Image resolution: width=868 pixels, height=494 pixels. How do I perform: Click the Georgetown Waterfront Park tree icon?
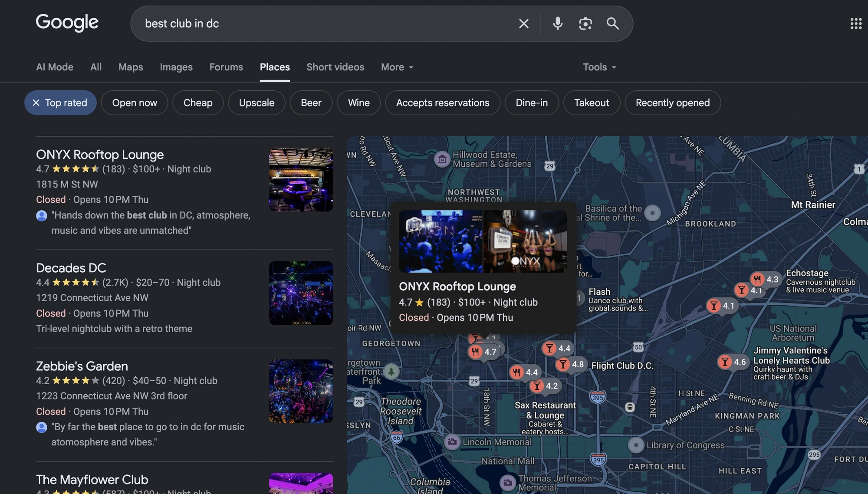[391, 372]
